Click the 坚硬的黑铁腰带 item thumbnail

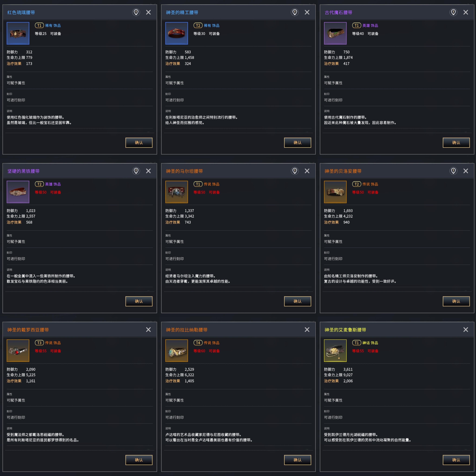coord(18,192)
